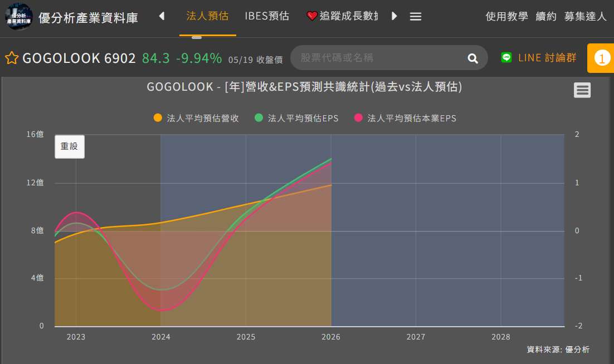Click the 2027 x-axis label
The height and width of the screenshot is (364, 614).
416,337
